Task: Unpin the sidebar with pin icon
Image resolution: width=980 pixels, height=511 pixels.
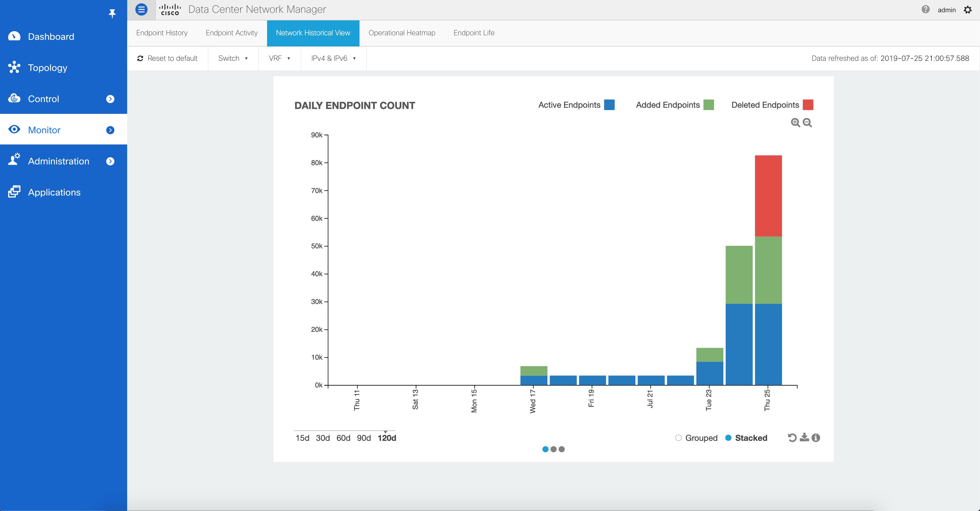Action: 112,14
